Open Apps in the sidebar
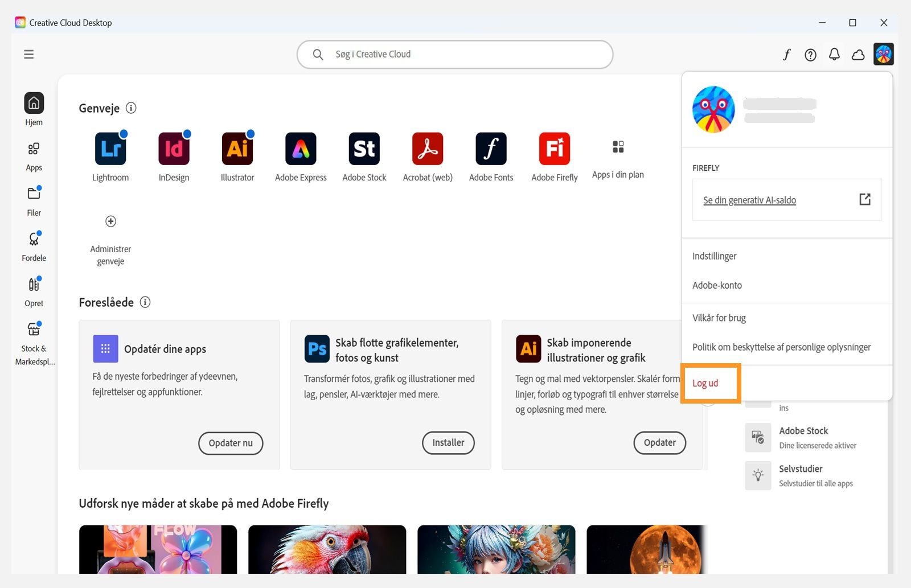Image resolution: width=911 pixels, height=588 pixels. (x=34, y=157)
